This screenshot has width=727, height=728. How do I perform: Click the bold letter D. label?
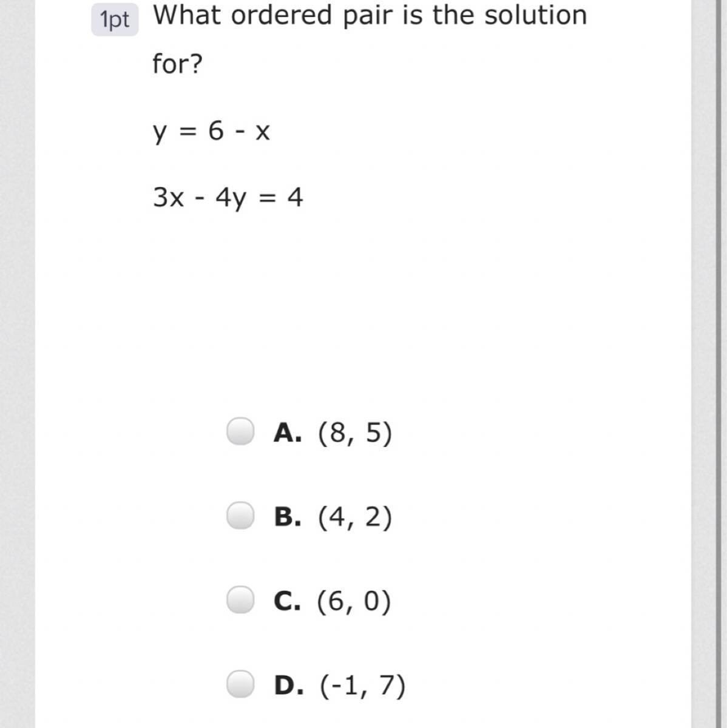pos(289,685)
